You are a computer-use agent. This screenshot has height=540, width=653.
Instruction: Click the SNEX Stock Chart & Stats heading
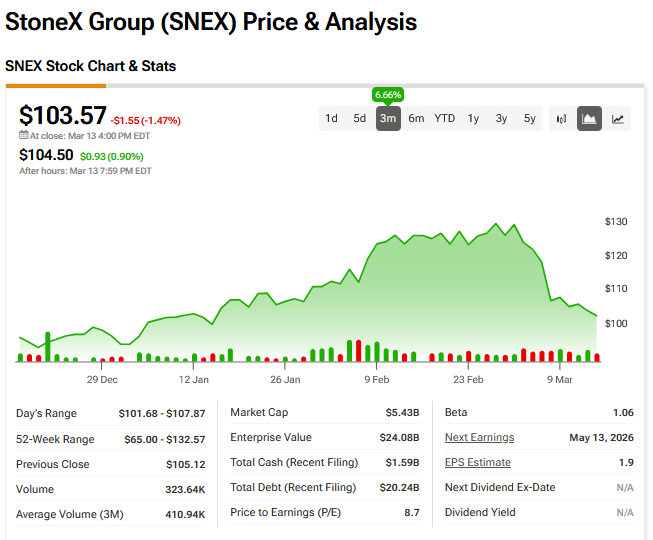coord(90,66)
